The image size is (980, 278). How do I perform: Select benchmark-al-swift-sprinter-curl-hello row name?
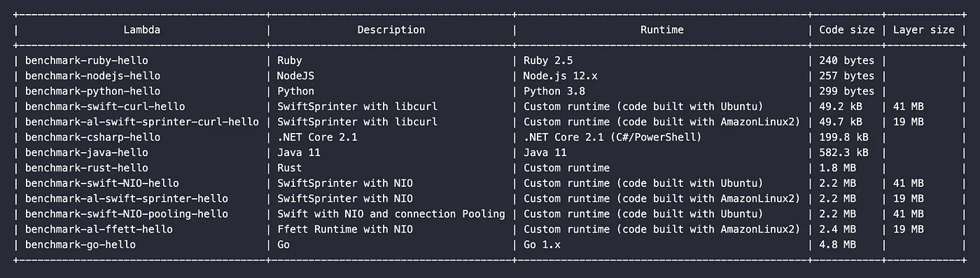point(142,122)
